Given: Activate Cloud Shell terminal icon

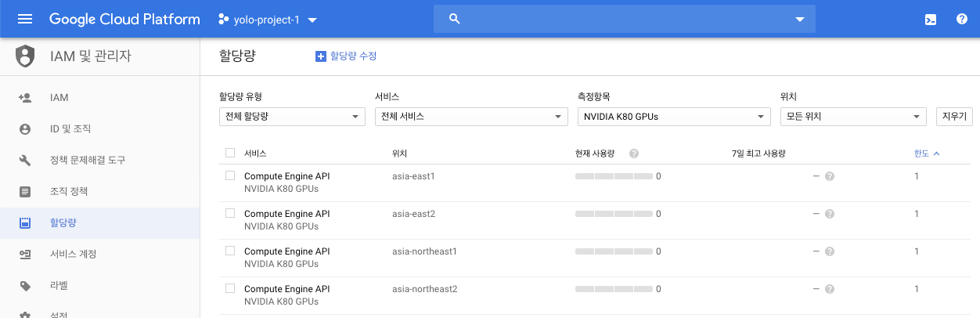Looking at the screenshot, I should [x=931, y=20].
